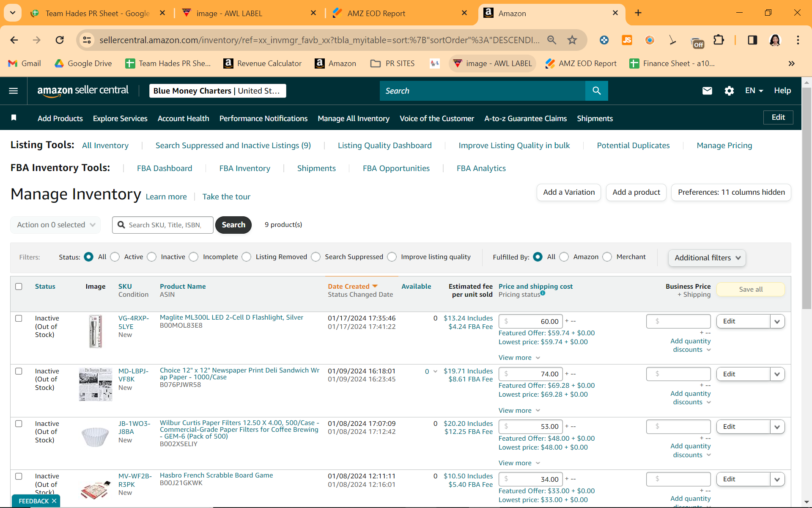Expand View more for the Wilbur Curtis row
Image resolution: width=812 pixels, height=508 pixels.
[x=519, y=463]
